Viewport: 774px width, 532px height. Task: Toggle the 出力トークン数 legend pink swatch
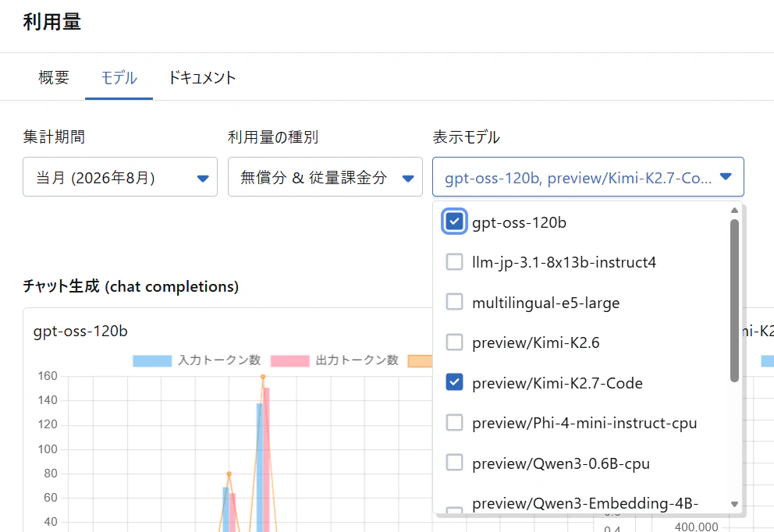[x=289, y=361]
